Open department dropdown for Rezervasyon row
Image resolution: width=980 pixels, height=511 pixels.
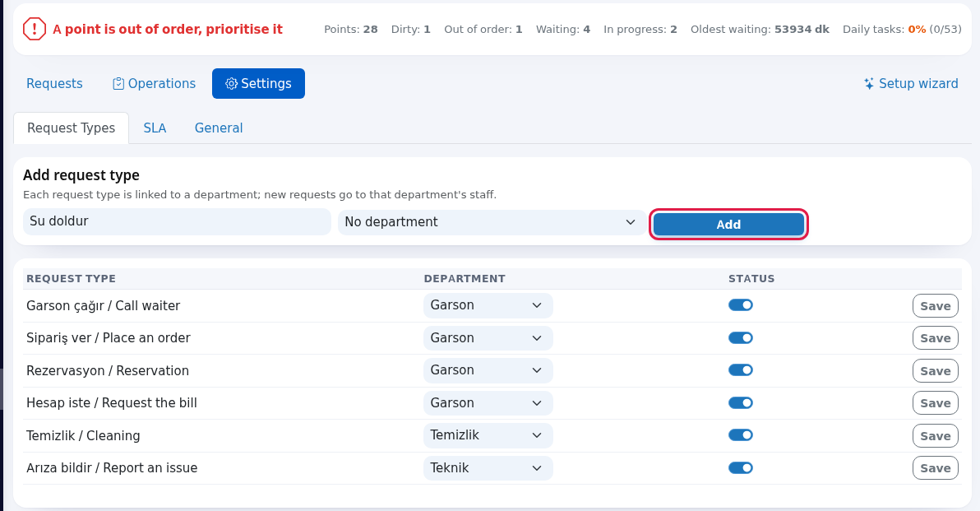point(488,370)
